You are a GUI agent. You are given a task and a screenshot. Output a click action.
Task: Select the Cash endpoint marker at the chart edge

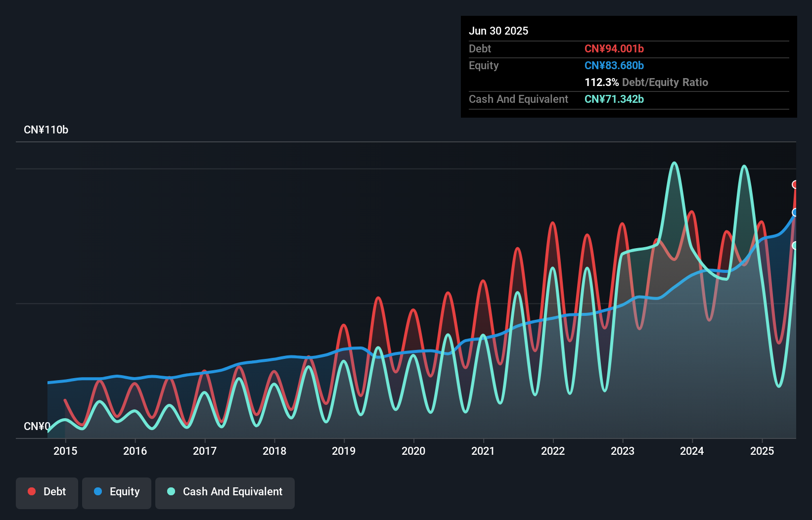pyautogui.click(x=795, y=245)
